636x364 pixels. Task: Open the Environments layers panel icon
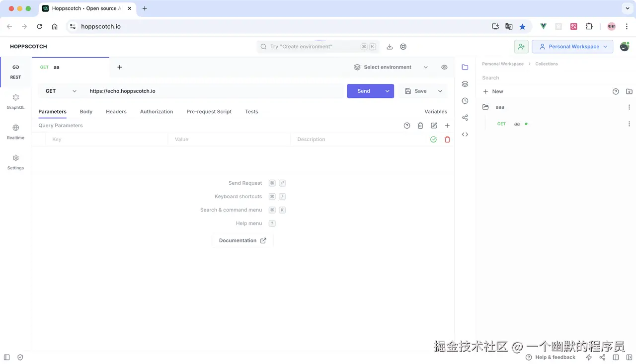[465, 84]
